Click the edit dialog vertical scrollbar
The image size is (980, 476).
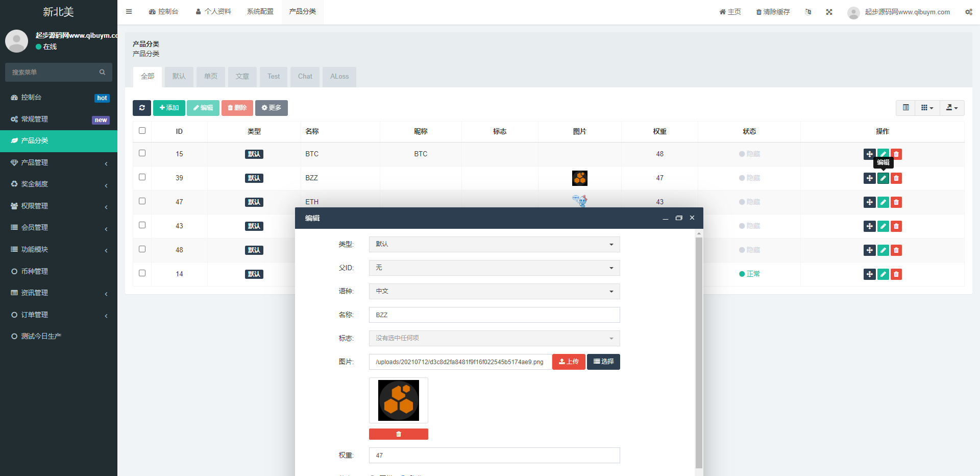[699, 352]
